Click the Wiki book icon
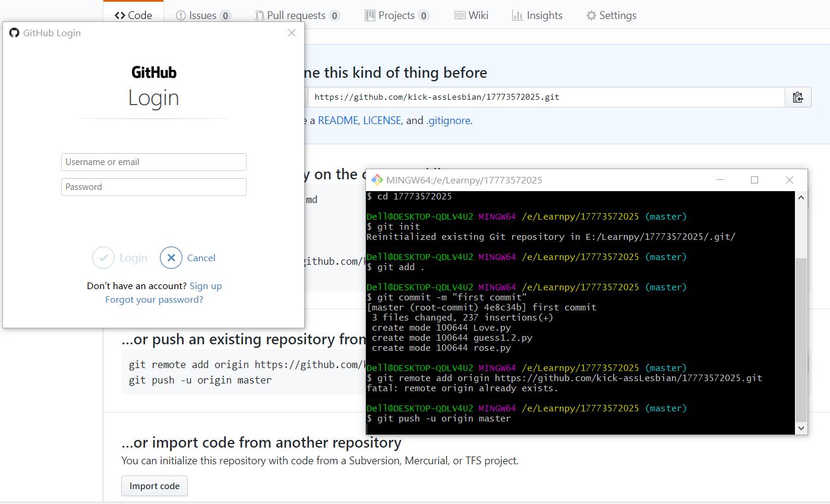 point(460,15)
